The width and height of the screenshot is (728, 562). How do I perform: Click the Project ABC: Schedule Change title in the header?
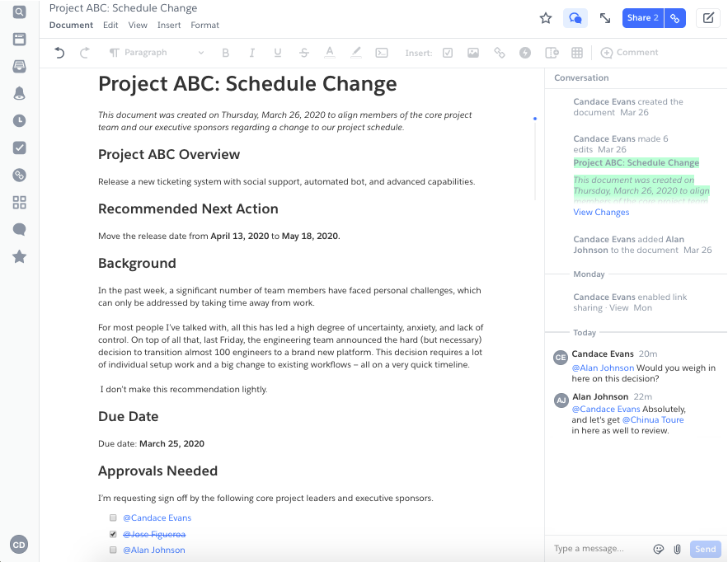(x=123, y=8)
